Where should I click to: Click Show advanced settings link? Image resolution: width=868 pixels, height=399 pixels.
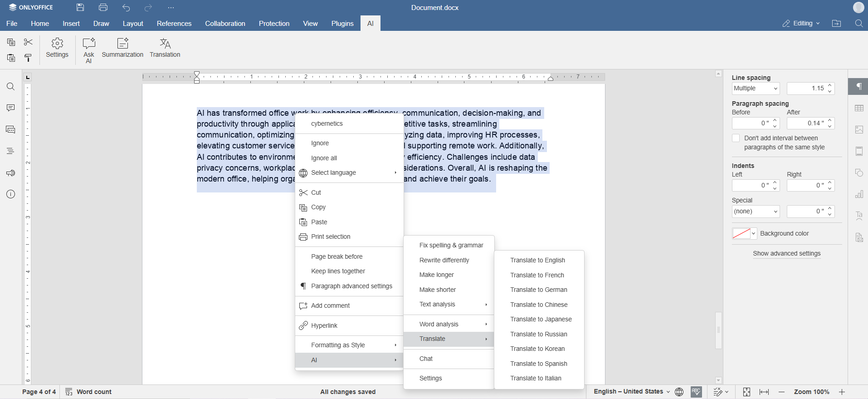click(787, 253)
